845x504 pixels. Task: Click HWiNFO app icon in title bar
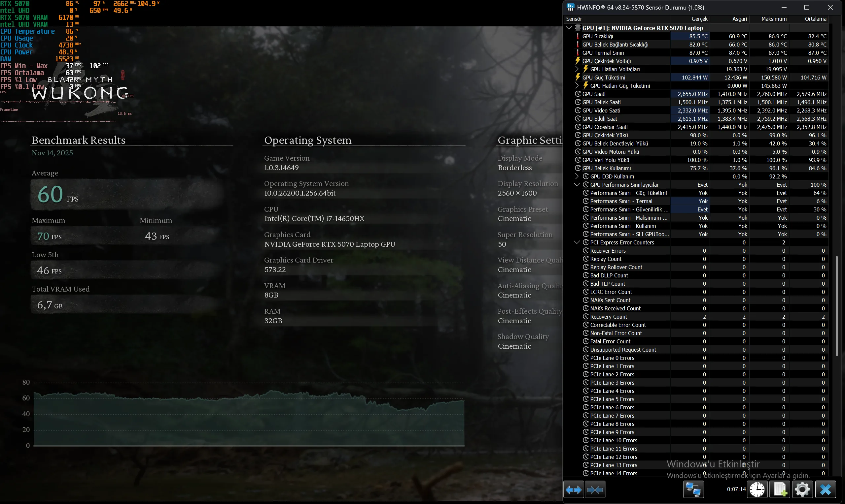click(571, 7)
